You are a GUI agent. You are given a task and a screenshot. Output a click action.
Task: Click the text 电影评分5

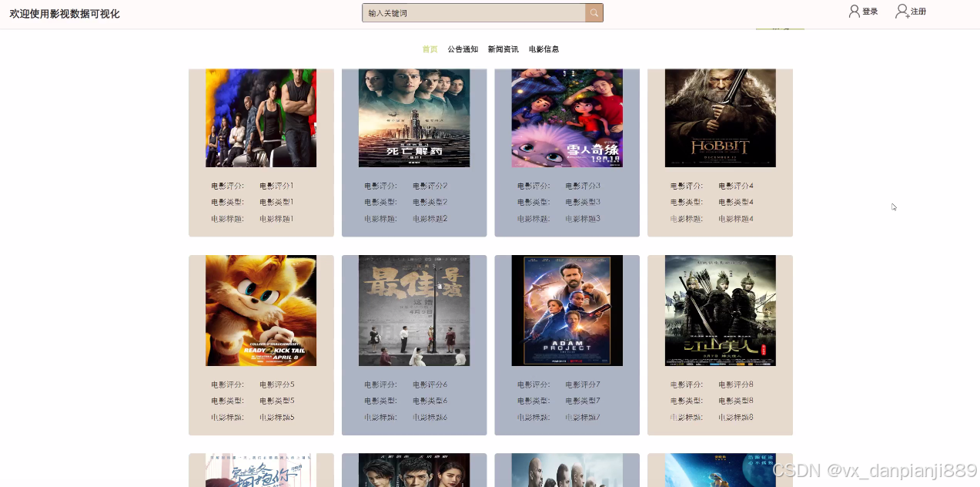click(276, 385)
